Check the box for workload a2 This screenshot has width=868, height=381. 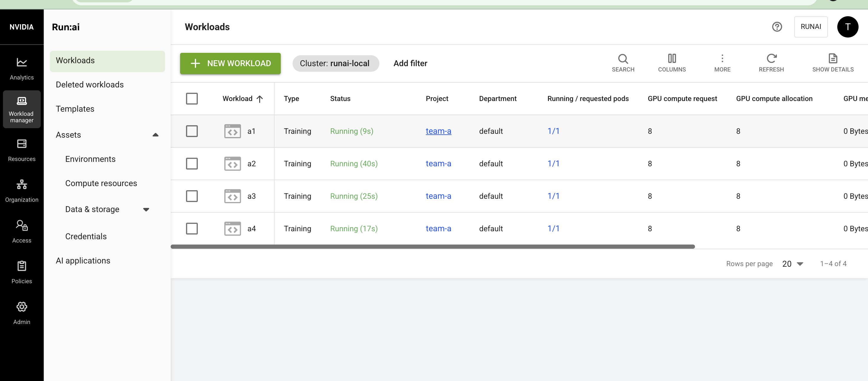pos(192,164)
